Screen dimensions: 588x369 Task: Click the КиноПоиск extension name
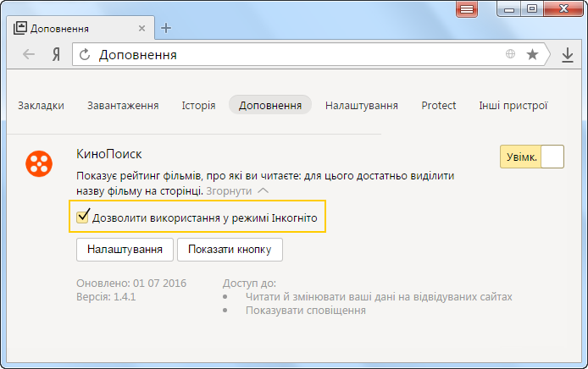point(109,154)
